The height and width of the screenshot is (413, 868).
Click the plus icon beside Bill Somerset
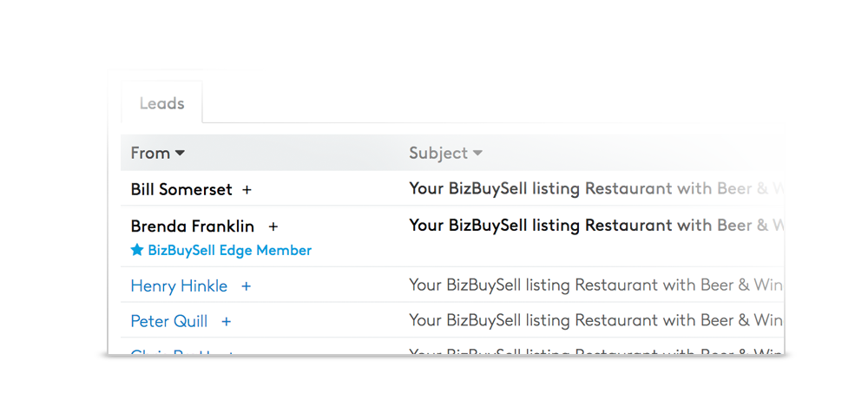(247, 189)
